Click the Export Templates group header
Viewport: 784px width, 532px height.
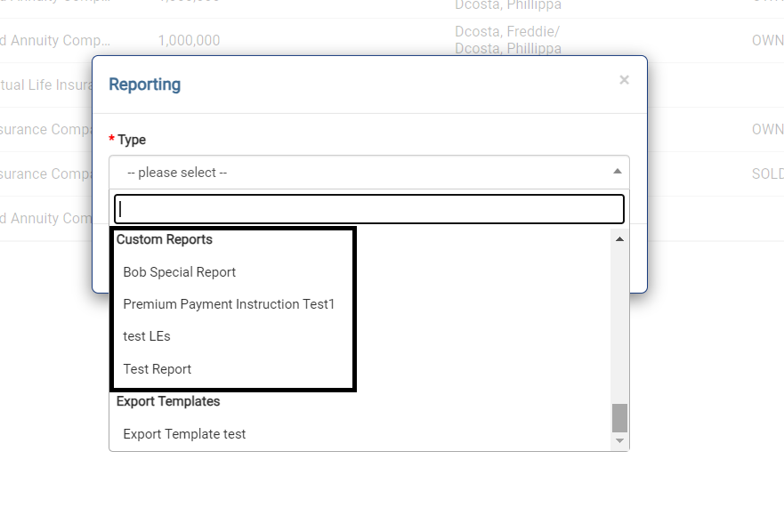point(168,401)
